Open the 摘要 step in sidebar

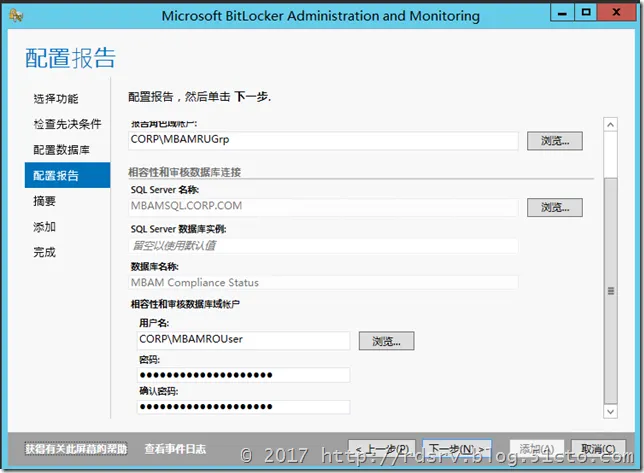(x=44, y=201)
